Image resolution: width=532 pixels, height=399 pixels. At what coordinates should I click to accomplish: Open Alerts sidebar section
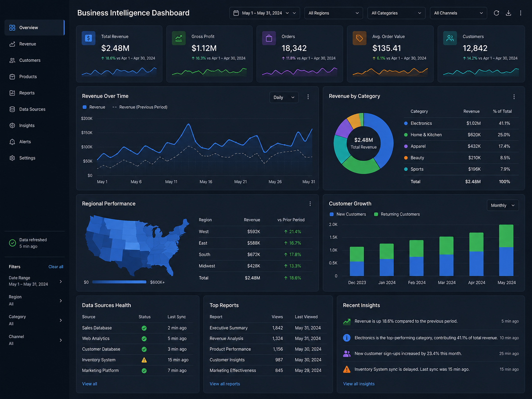(x=35, y=142)
